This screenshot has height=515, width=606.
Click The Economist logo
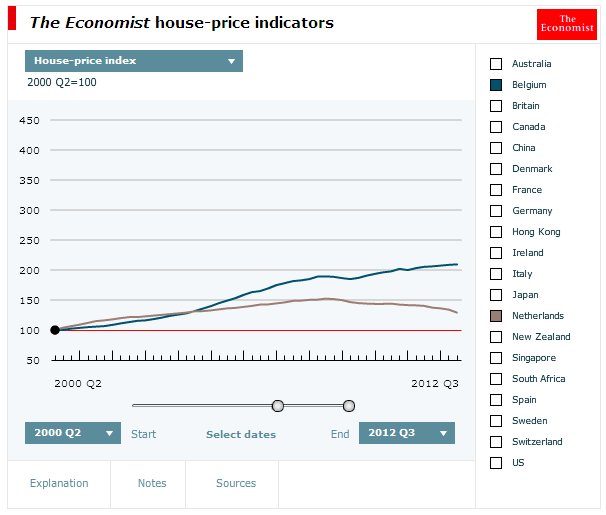click(x=566, y=23)
